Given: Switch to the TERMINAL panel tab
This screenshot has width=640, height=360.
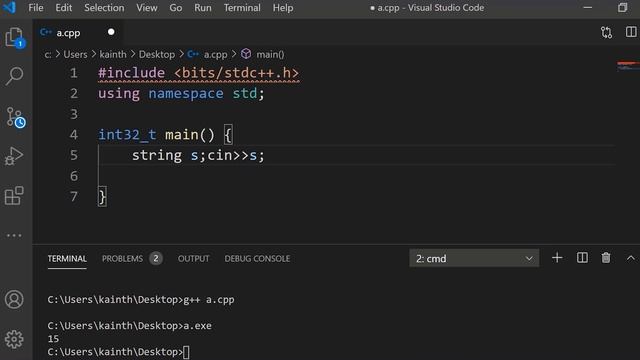Looking at the screenshot, I should (x=67, y=259).
